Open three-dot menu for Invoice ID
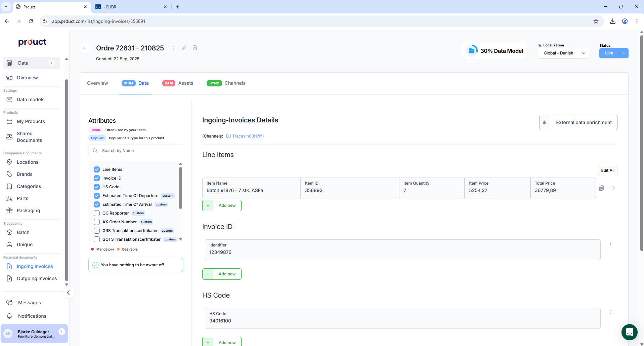This screenshot has height=346, width=644. click(611, 243)
